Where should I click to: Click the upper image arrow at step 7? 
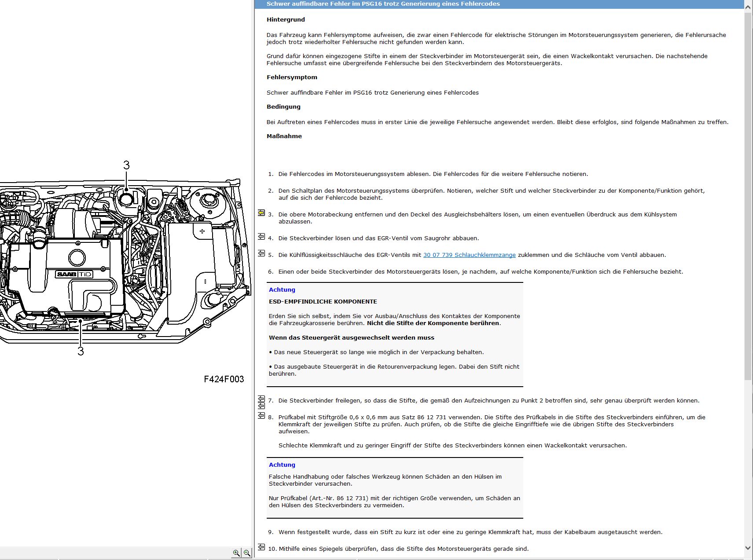coord(261,399)
